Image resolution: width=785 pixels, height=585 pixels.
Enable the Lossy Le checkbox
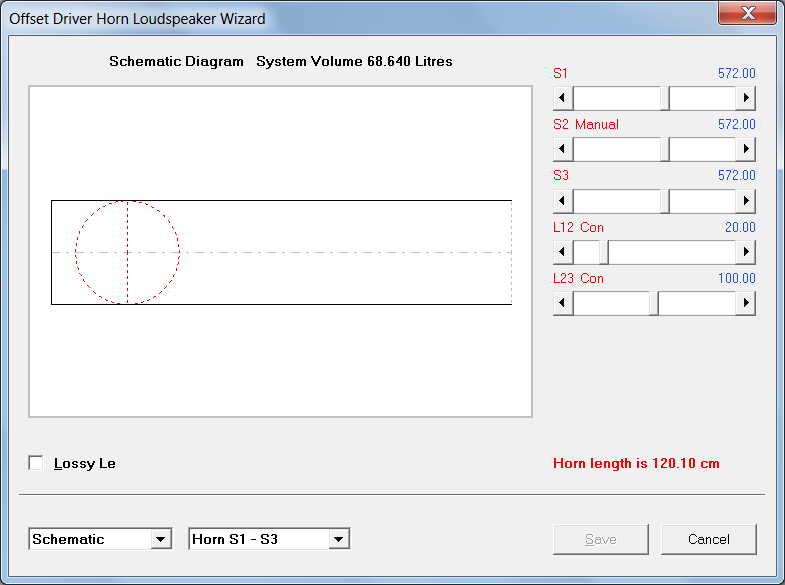(36, 463)
